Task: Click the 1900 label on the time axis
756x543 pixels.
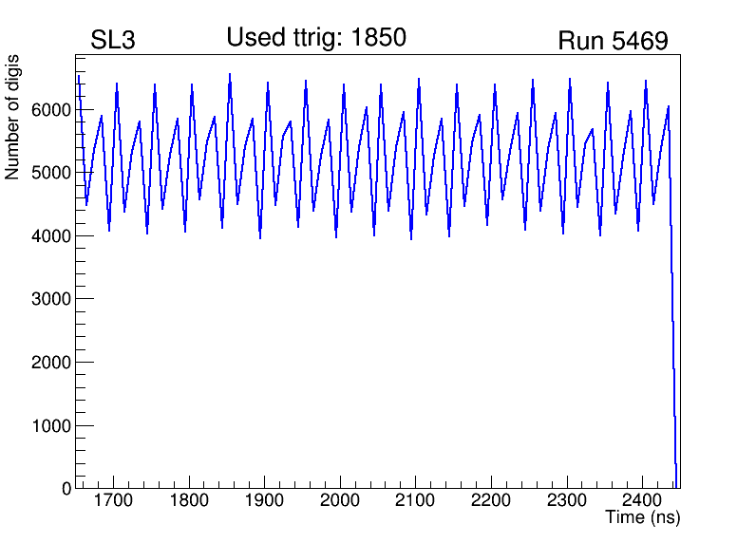Action: pos(265,500)
